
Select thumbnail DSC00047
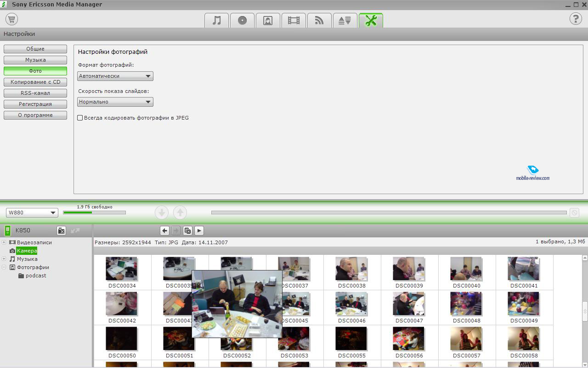tap(409, 304)
